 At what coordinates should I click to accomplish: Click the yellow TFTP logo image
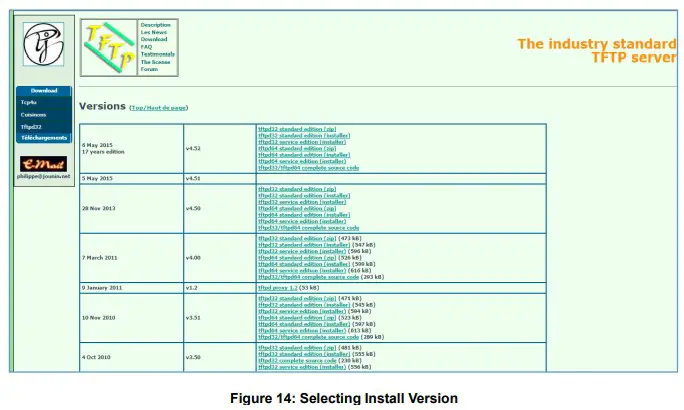(x=108, y=46)
